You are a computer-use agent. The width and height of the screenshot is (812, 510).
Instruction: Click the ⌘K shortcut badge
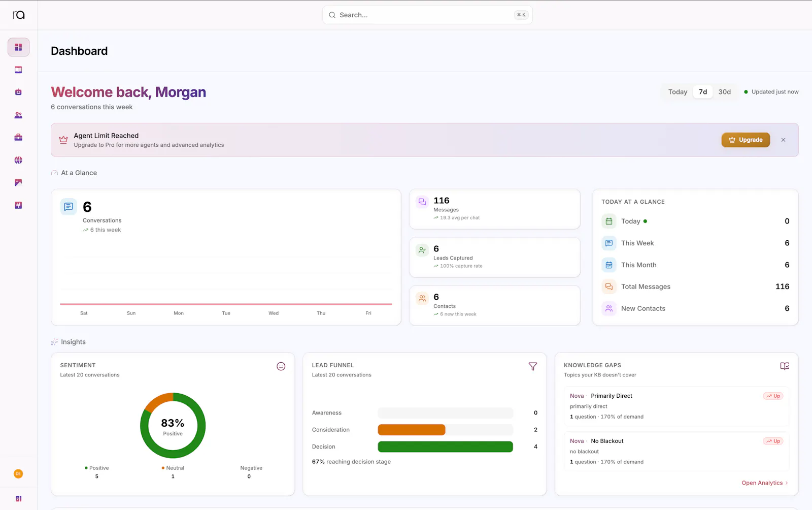click(521, 15)
